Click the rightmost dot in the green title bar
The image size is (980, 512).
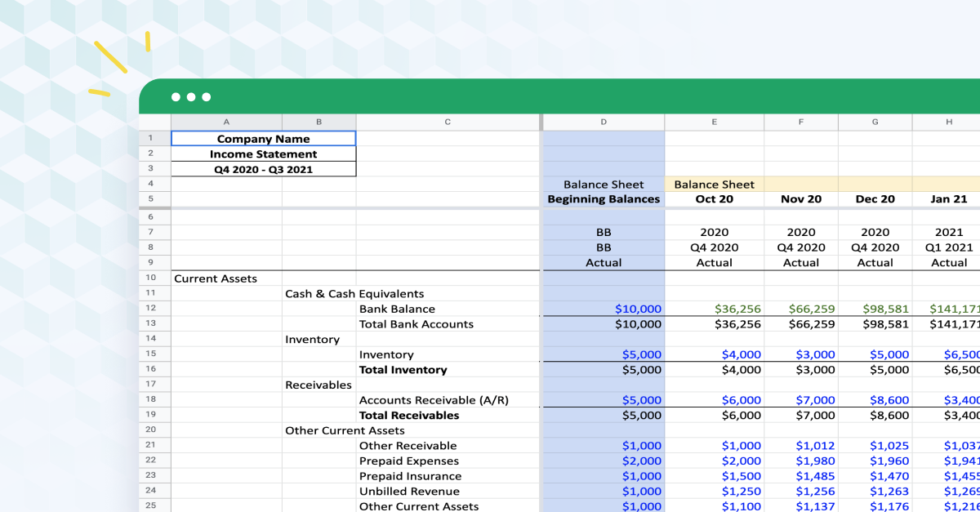(206, 96)
